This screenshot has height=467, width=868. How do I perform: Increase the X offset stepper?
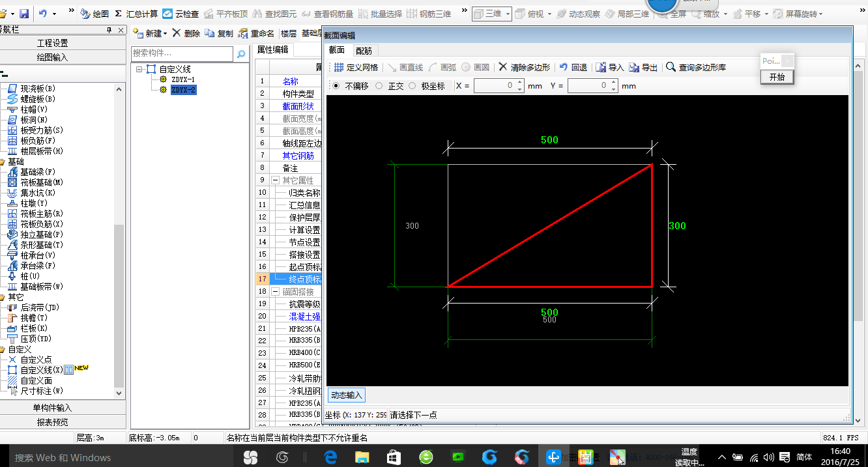519,83
